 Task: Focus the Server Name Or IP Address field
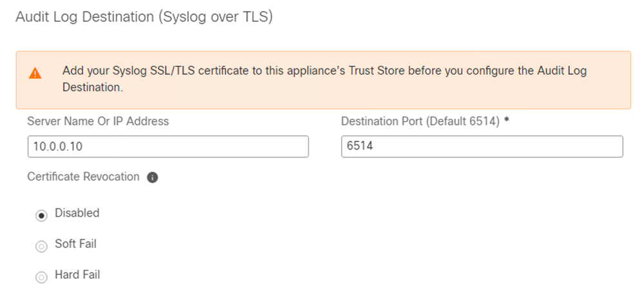tap(168, 146)
